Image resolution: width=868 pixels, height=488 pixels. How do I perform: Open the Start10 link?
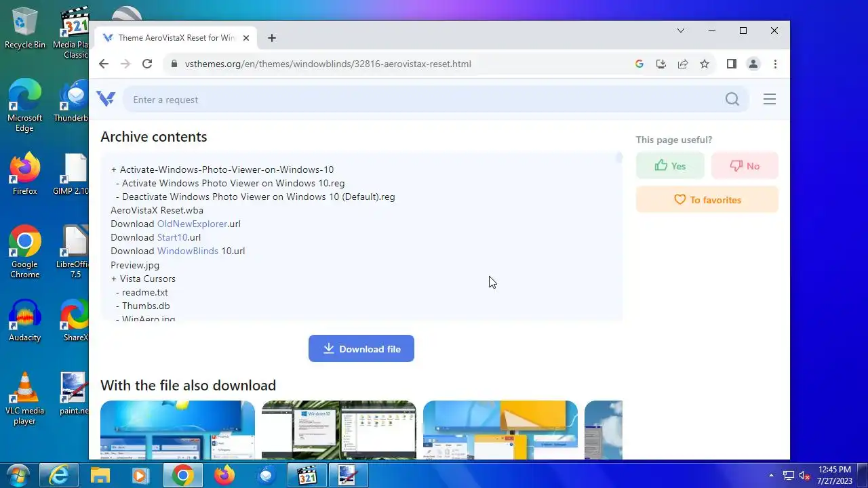(x=172, y=237)
